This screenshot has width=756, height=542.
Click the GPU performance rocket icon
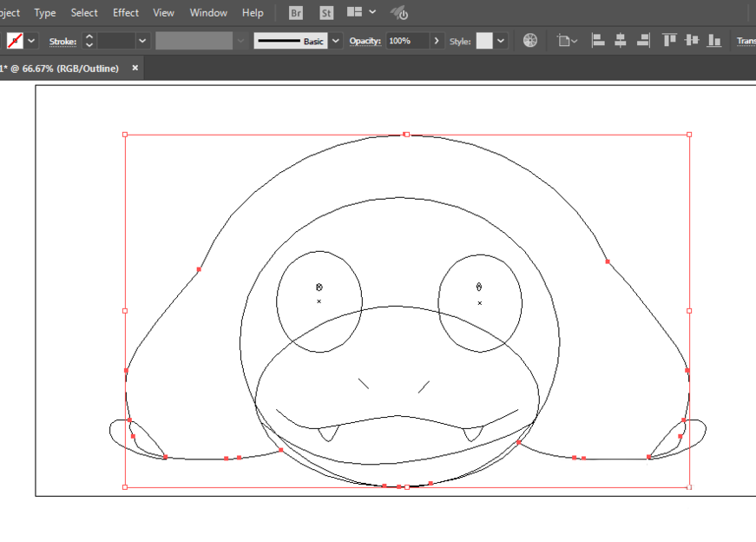point(399,13)
